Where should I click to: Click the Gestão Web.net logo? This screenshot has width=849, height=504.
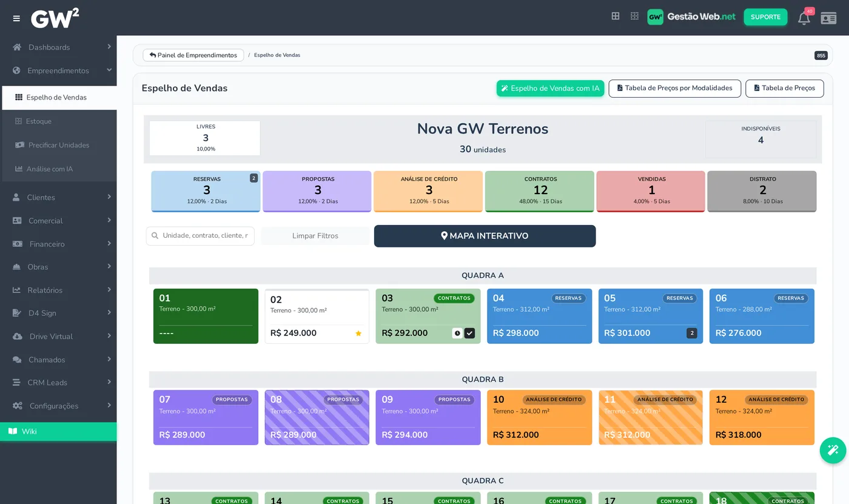pos(691,17)
